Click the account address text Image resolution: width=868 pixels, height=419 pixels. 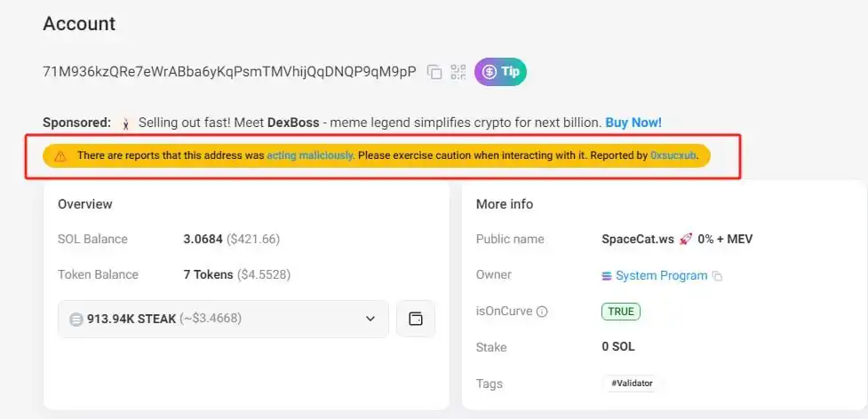click(x=229, y=72)
